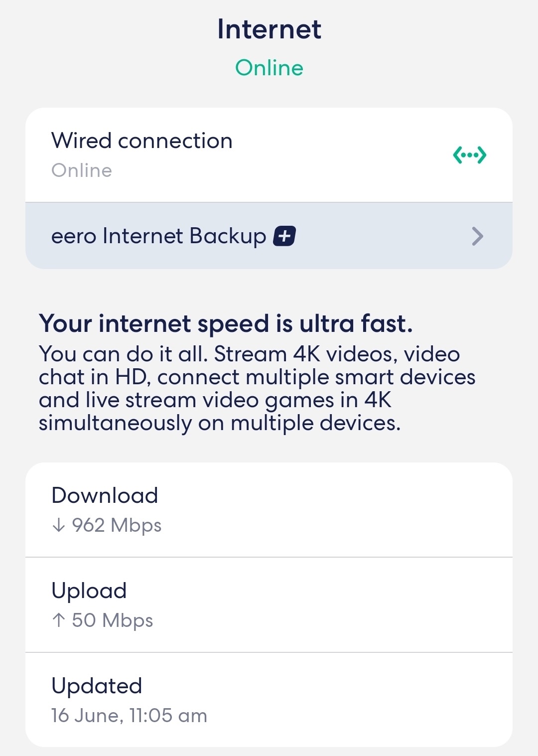Click the download arrow icon
The image size is (538, 756).
click(x=59, y=525)
